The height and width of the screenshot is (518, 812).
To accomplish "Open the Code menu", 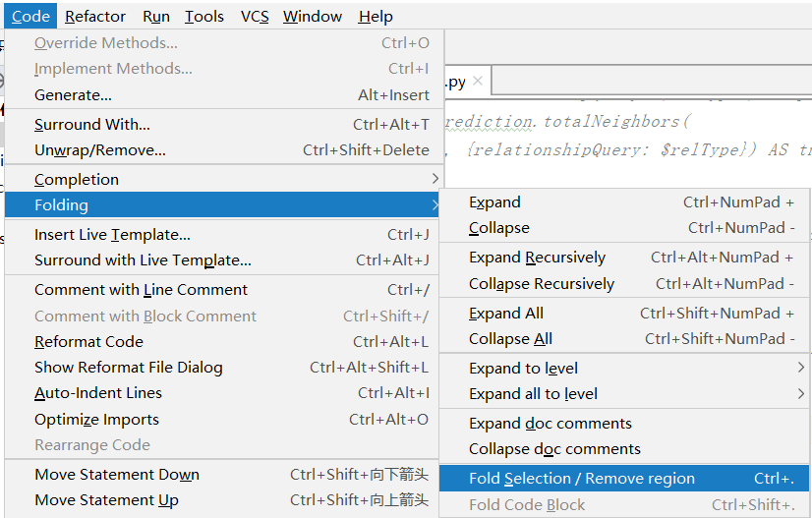I will 30,17.
